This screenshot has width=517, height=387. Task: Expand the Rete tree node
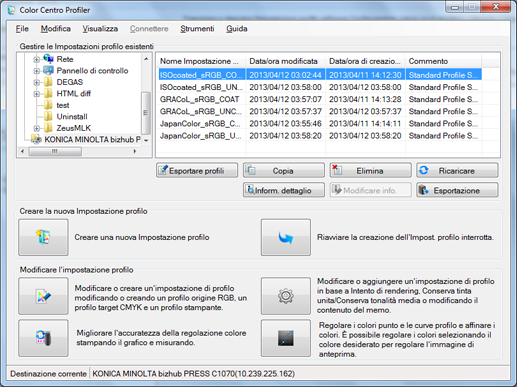tap(36, 59)
